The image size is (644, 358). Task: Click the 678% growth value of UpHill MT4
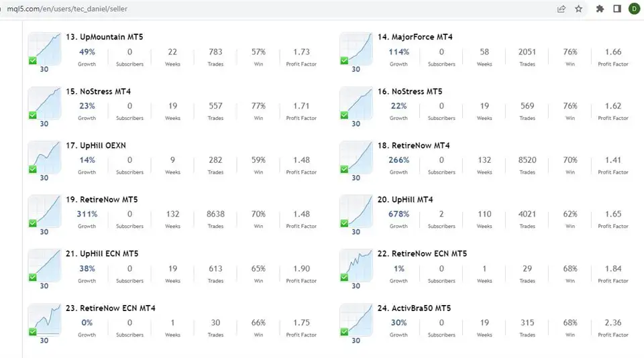398,215
